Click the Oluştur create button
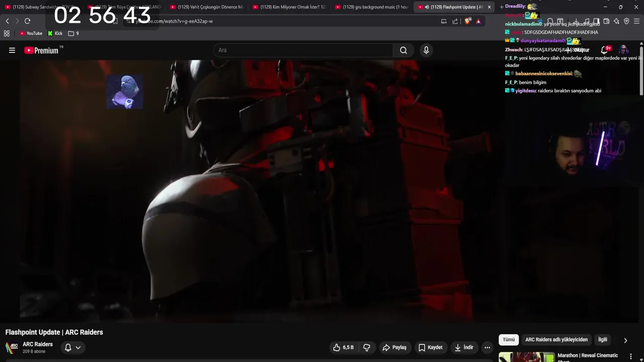Image resolution: width=644 pixels, height=362 pixels. [577, 50]
